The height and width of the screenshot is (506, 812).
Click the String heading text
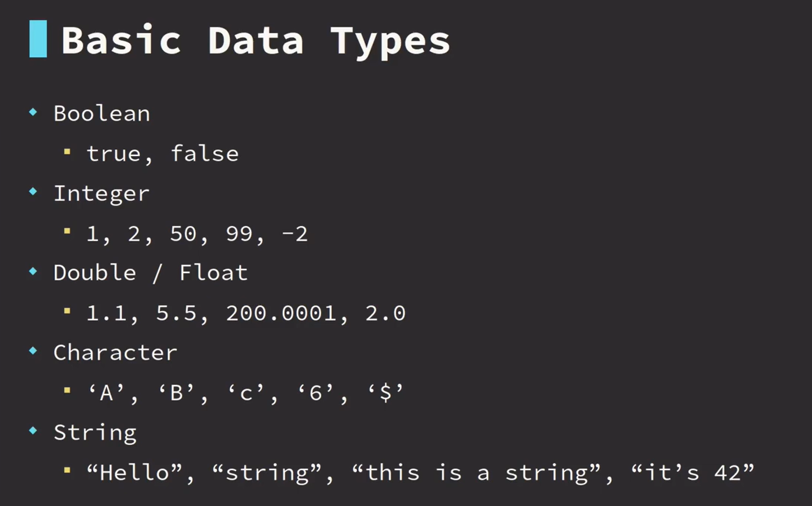(x=95, y=433)
